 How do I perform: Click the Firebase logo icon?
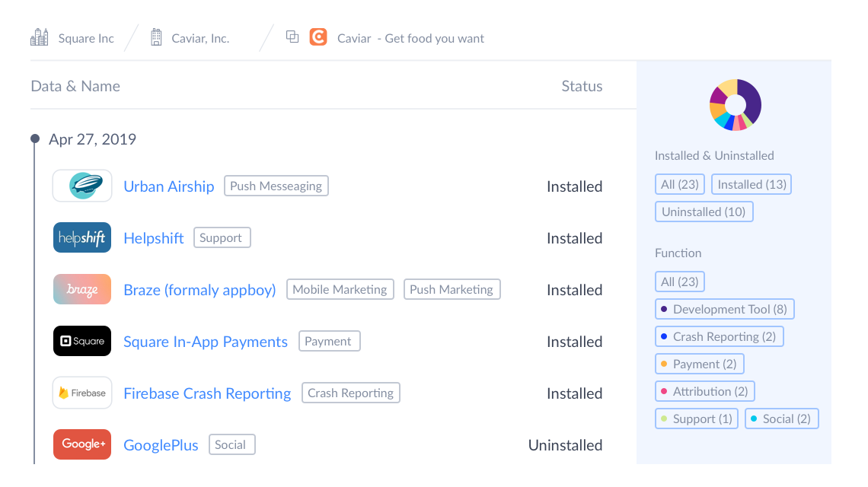click(82, 393)
